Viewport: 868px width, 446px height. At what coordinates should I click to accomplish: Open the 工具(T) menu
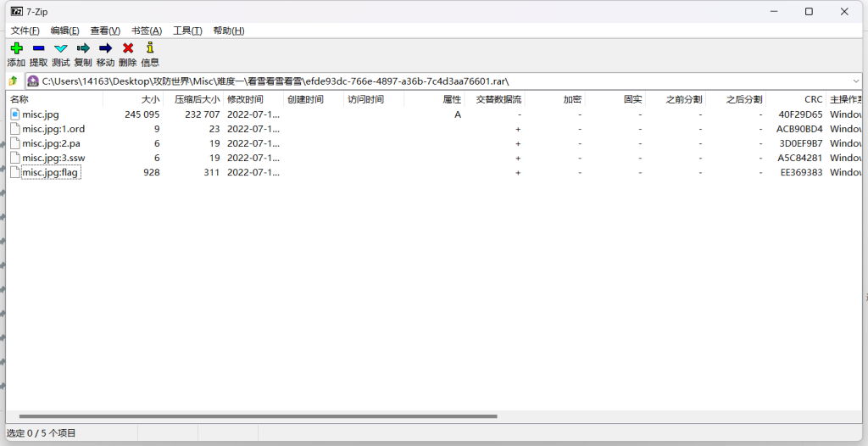click(x=187, y=31)
